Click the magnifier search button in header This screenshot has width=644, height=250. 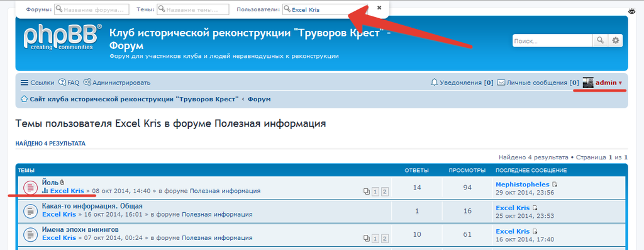click(x=600, y=41)
